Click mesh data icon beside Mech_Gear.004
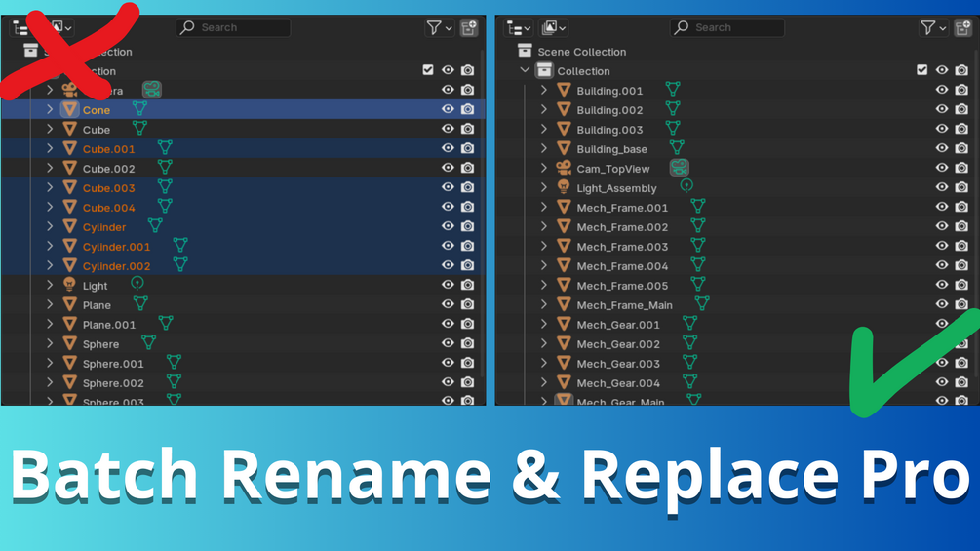 (690, 381)
